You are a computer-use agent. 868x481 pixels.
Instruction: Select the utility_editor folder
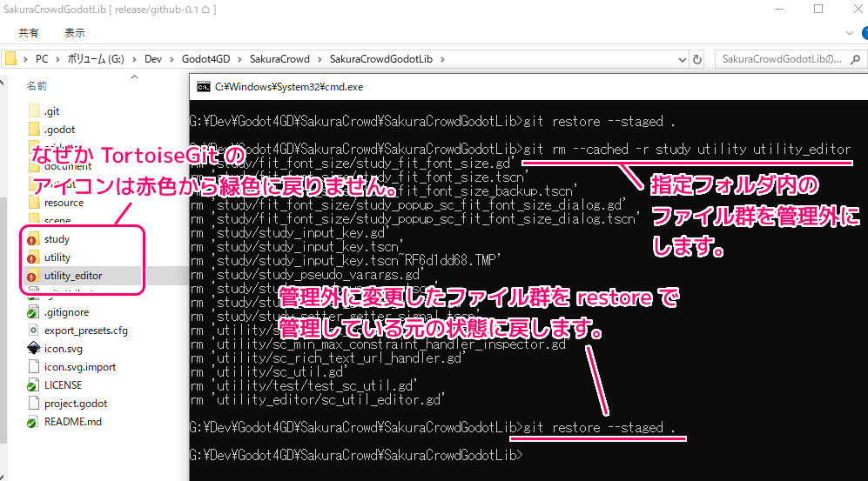tap(73, 276)
